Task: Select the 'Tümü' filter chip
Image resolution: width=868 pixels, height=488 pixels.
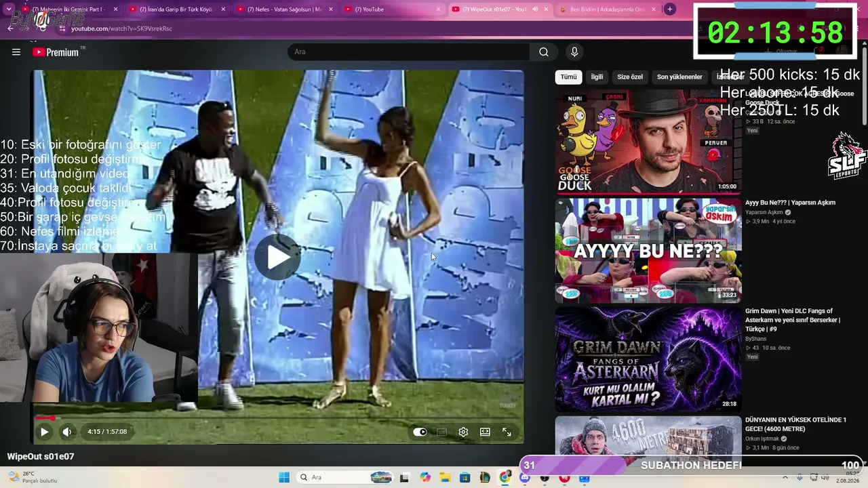Action: click(568, 77)
